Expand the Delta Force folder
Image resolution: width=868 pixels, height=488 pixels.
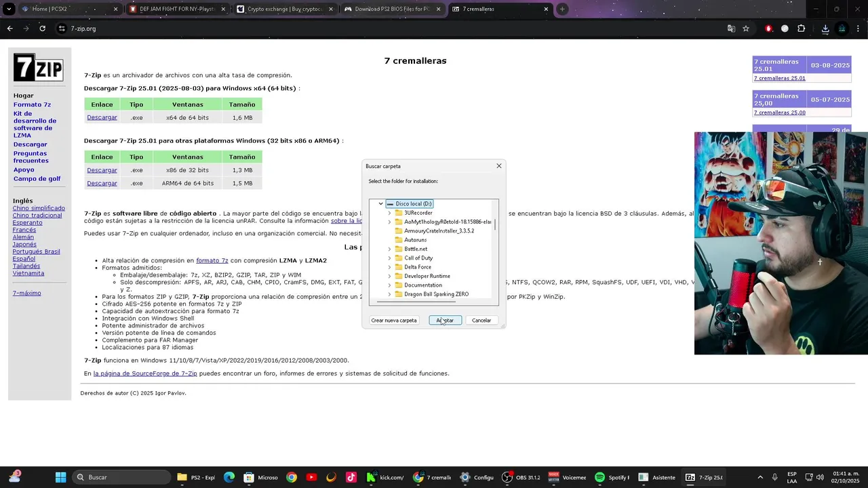click(x=389, y=267)
